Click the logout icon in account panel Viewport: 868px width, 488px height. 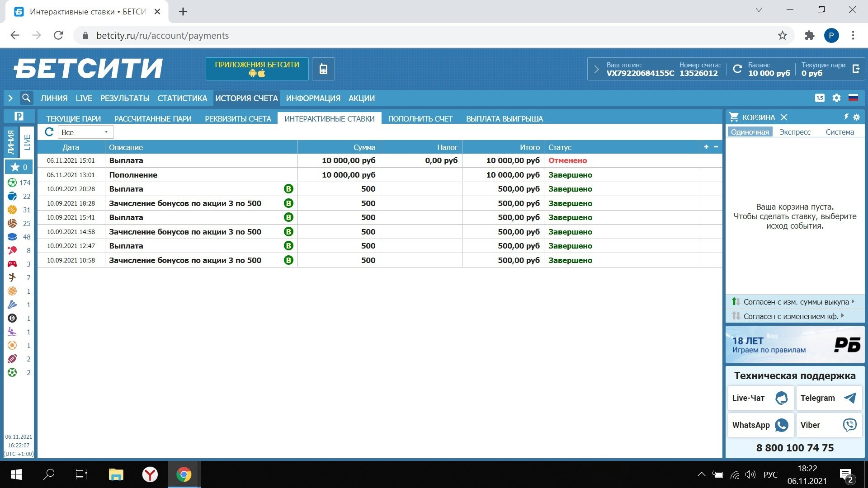tap(855, 69)
